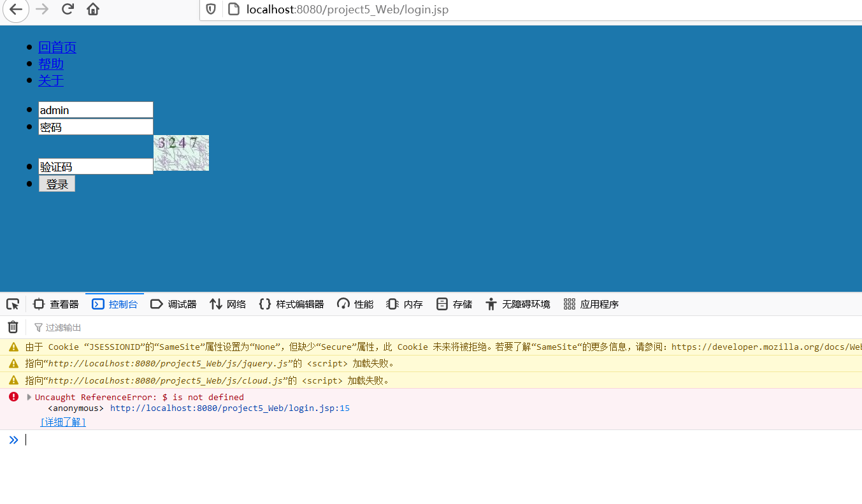
Task: Switch to the 应用程序 application tab
Action: (x=591, y=304)
